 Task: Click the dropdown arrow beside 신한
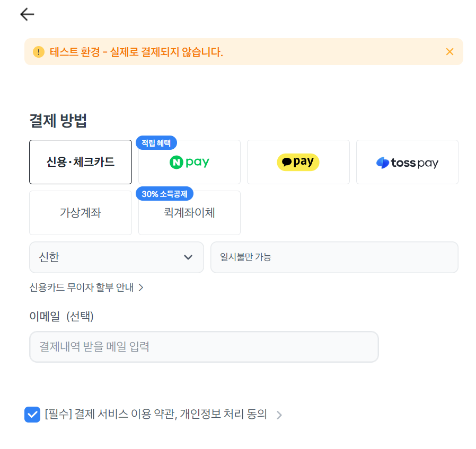(x=188, y=257)
